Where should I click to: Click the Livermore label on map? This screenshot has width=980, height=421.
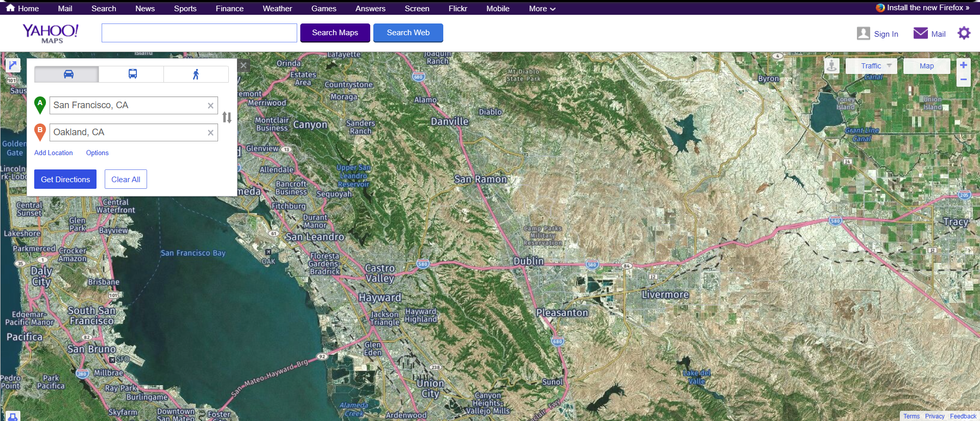(x=665, y=294)
